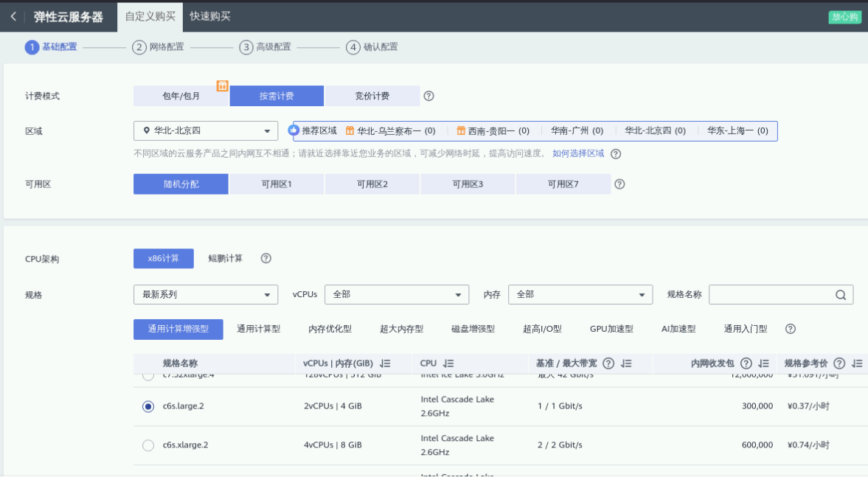Go to step 2 网络配置
The width and height of the screenshot is (868, 477).
click(x=158, y=47)
